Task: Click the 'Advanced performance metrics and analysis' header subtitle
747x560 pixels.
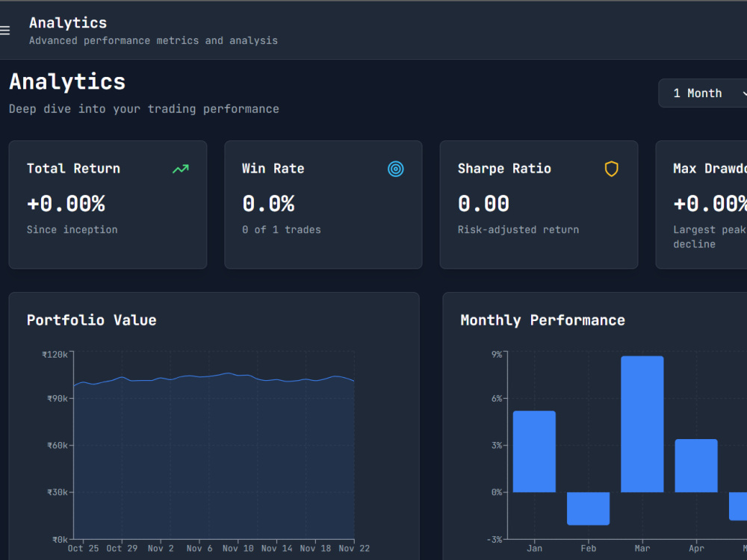Action: coord(153,41)
